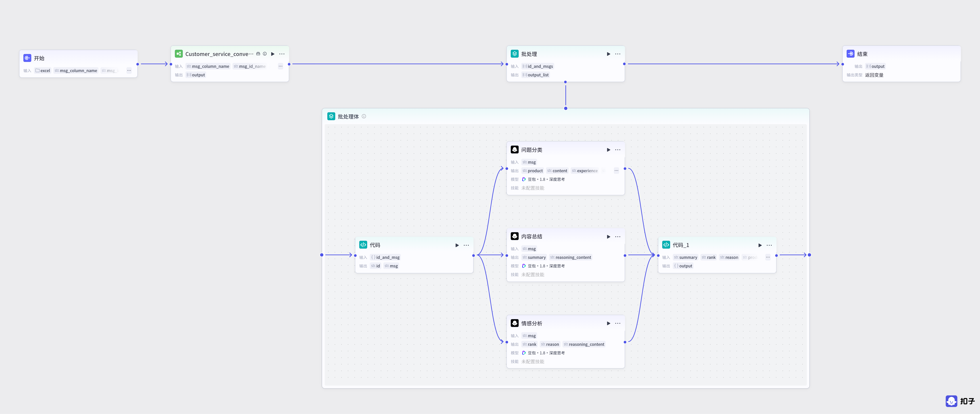980x414 pixels.
Task: Select the 情感分析 node title
Action: (532, 323)
